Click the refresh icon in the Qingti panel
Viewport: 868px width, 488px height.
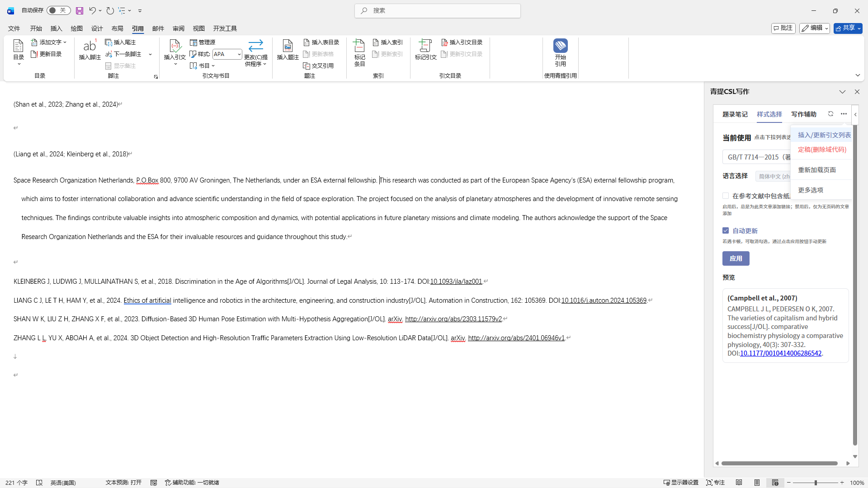tap(830, 114)
